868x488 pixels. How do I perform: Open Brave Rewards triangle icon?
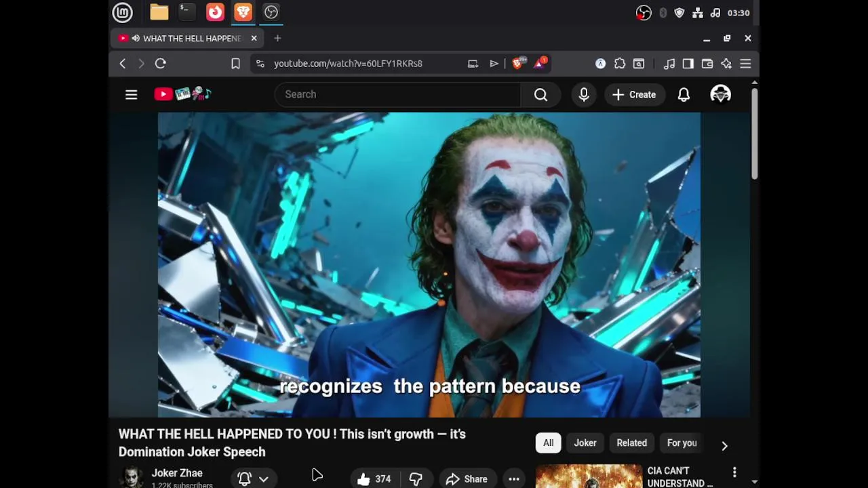(540, 63)
